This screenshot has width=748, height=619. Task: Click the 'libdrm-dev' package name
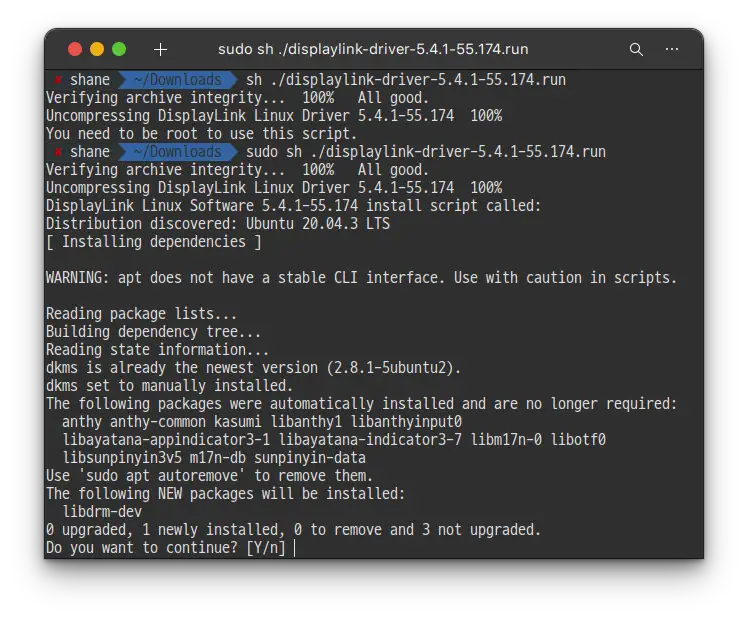(x=102, y=512)
